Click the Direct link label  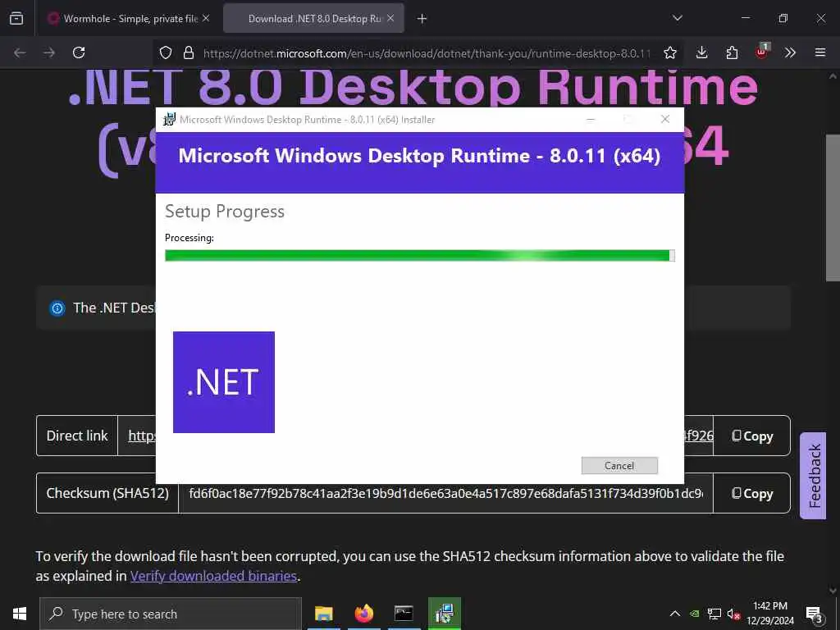point(77,436)
